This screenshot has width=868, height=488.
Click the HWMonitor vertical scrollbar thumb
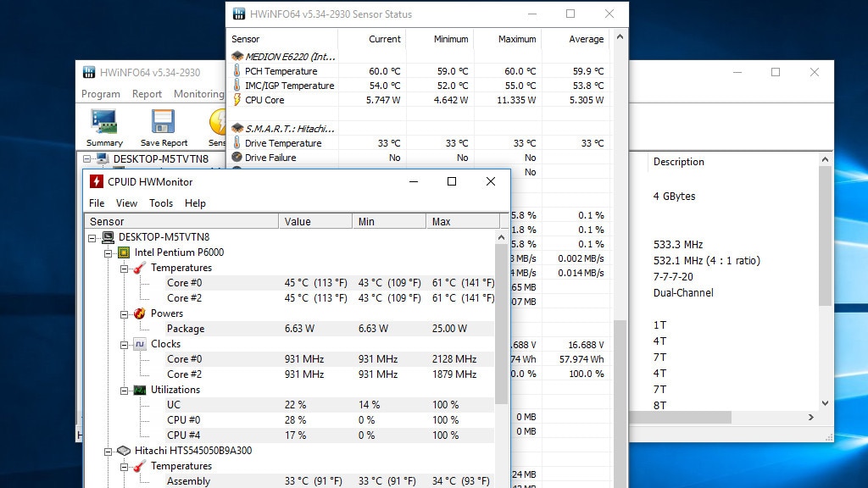tap(501, 323)
